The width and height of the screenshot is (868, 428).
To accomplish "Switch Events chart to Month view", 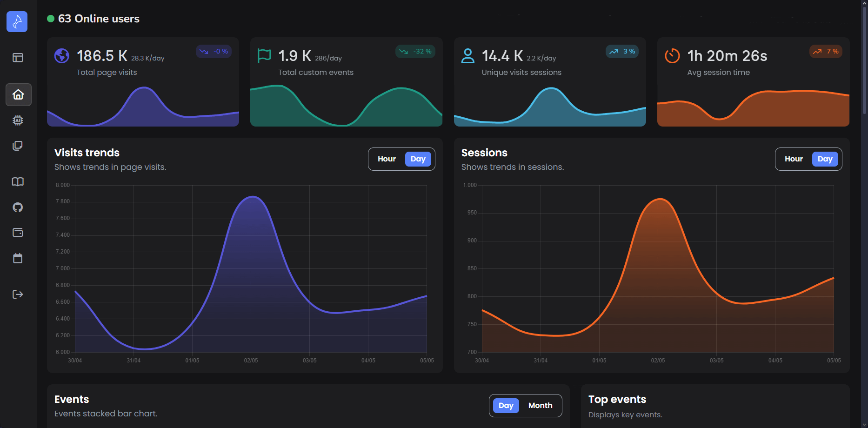I will pos(540,406).
